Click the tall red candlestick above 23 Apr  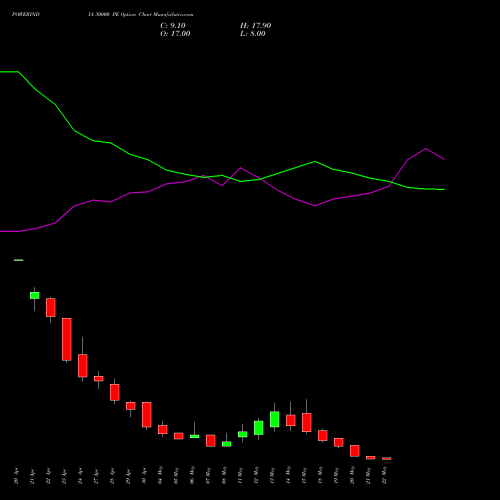pos(67,339)
